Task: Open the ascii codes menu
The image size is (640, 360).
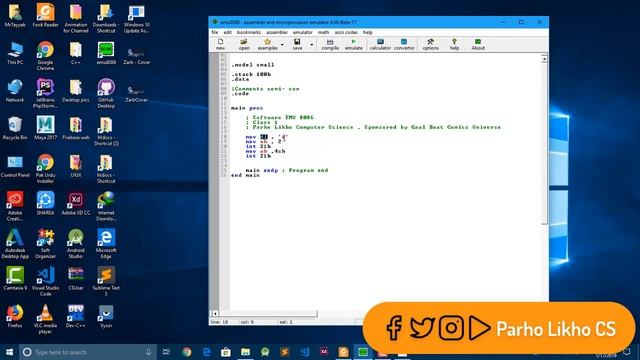Action: tap(346, 32)
